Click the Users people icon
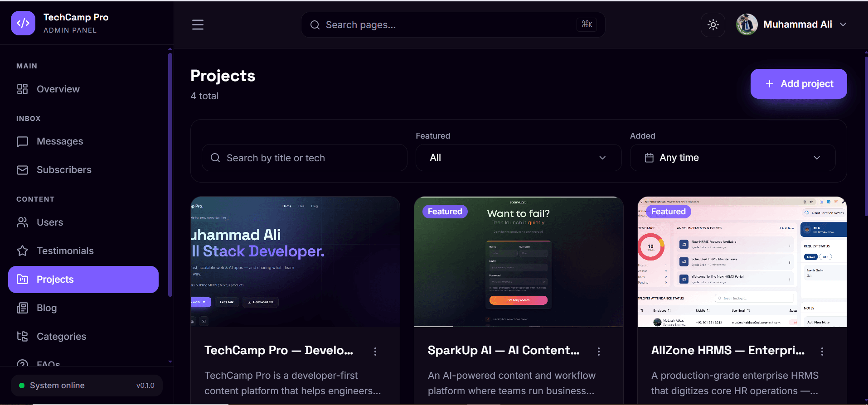 (x=22, y=222)
